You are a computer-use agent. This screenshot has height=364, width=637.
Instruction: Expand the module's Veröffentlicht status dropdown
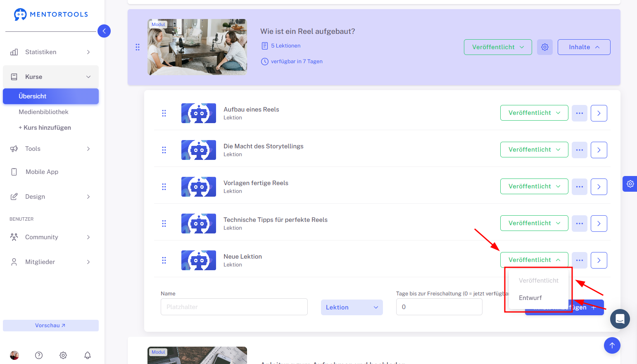pos(498,47)
